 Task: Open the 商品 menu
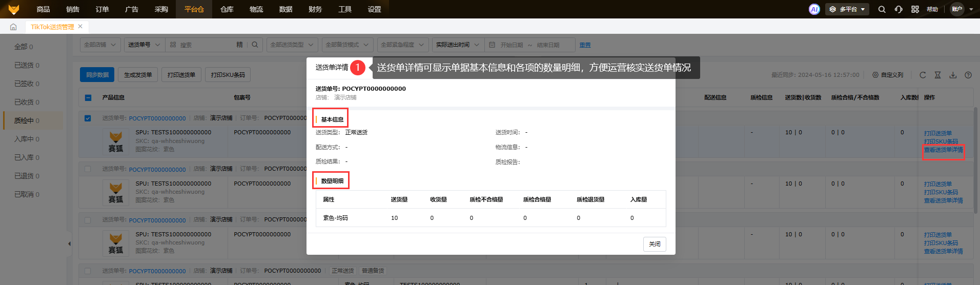(x=43, y=9)
